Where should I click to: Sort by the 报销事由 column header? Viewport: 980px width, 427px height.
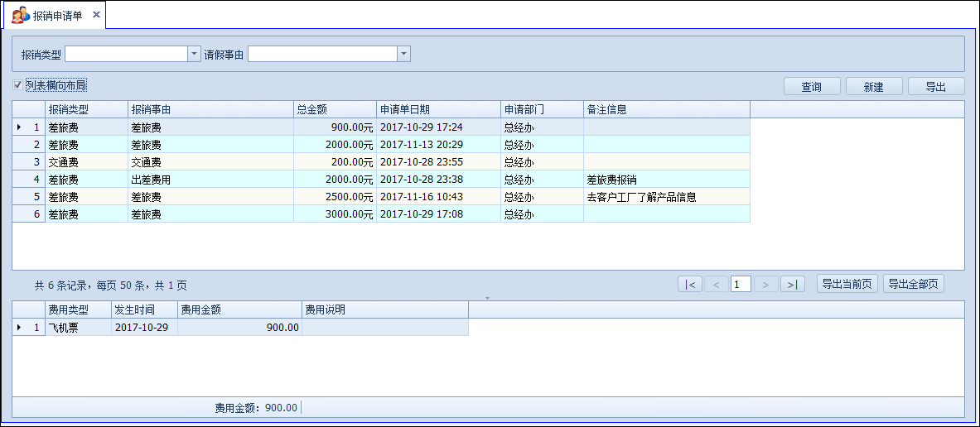tap(210, 109)
